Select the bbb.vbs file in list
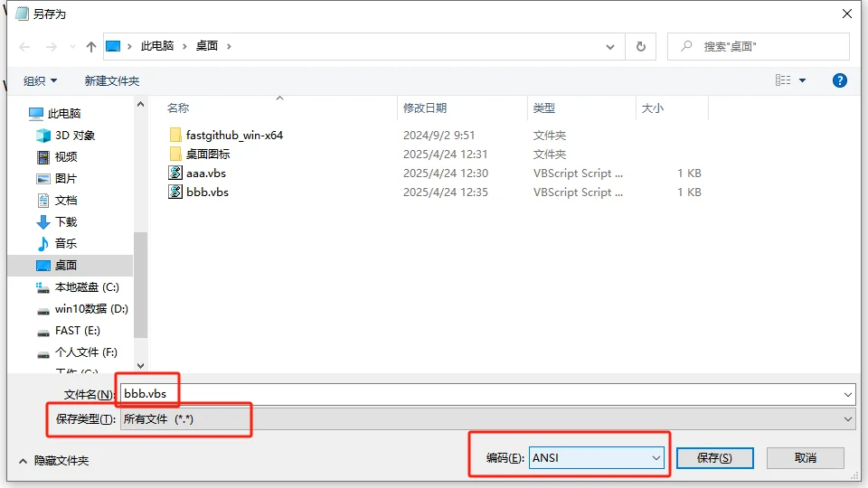The width and height of the screenshot is (868, 488). (x=208, y=192)
